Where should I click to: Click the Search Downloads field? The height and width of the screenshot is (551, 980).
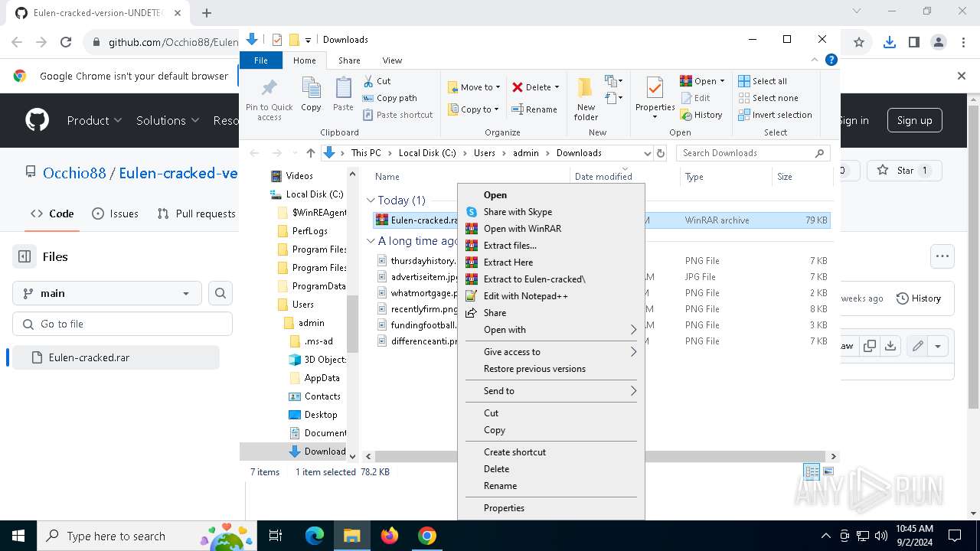(753, 153)
